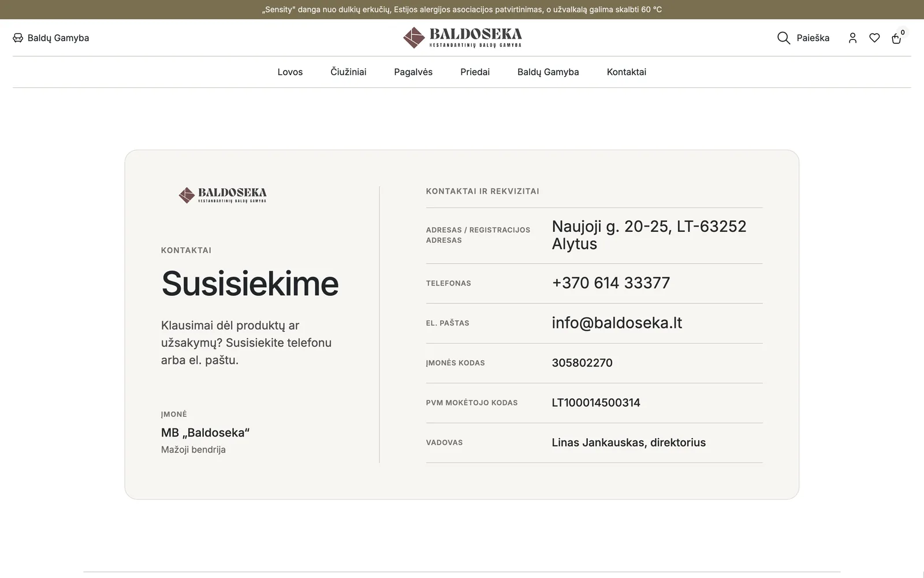Click the phone number +370 614 33377
The image size is (924, 578).
coord(610,283)
